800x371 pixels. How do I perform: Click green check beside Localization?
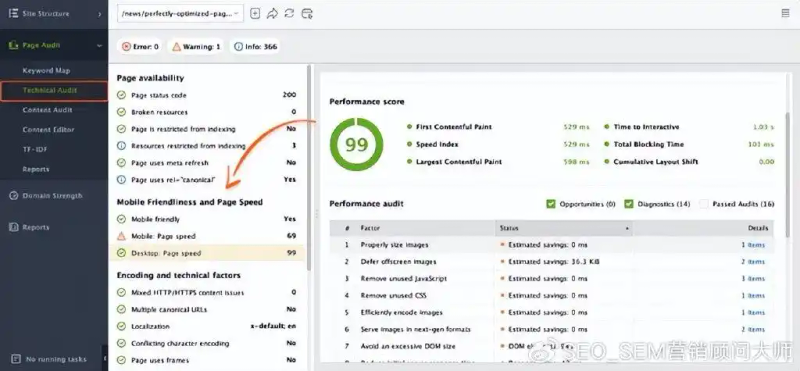point(121,326)
